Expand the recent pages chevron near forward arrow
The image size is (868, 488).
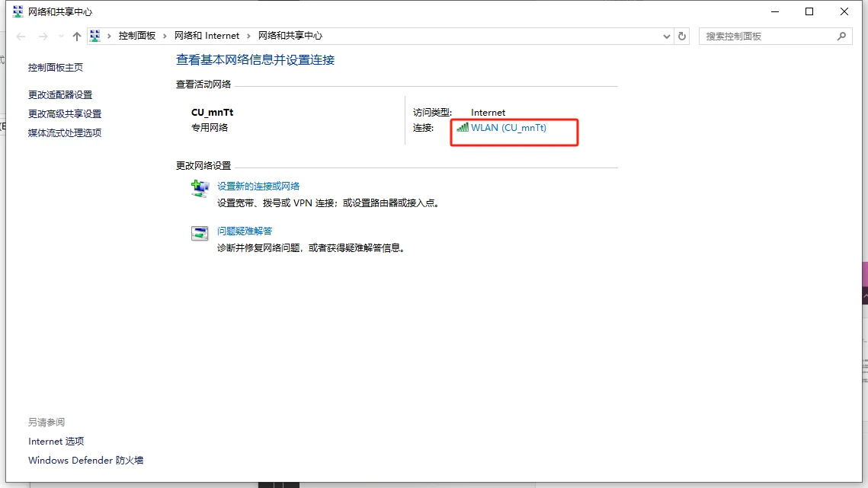tap(60, 36)
